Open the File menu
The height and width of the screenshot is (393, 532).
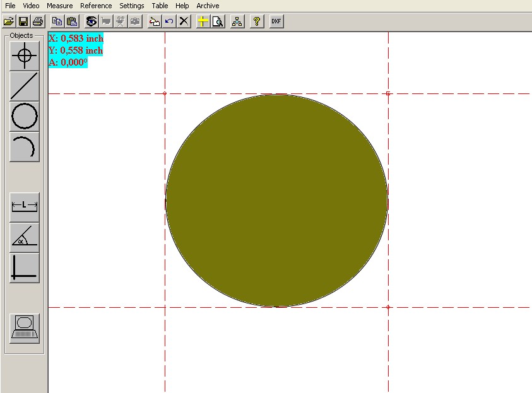(x=10, y=6)
